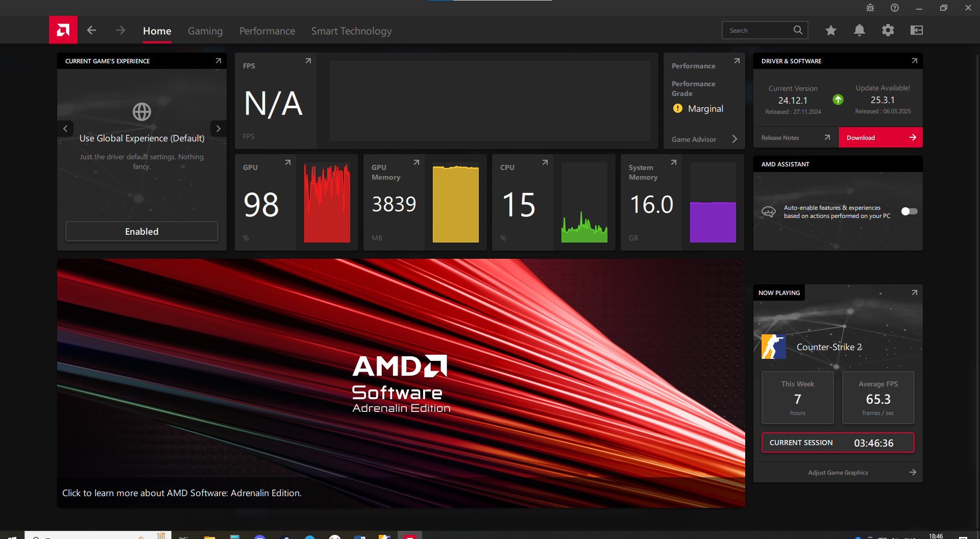
Task: Open Game Advisor
Action: click(704, 139)
